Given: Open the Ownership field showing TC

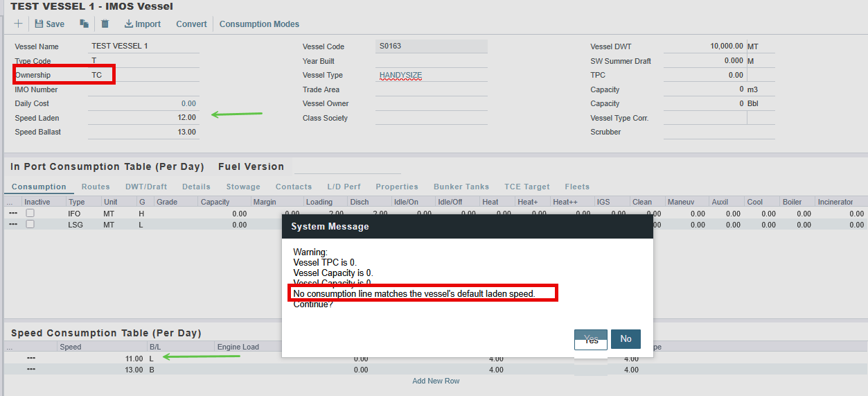Looking at the screenshot, I should point(144,75).
